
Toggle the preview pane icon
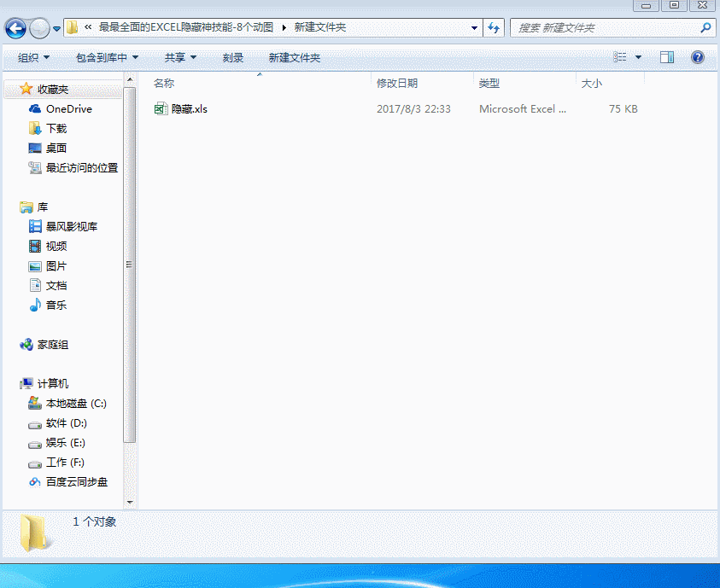(x=667, y=57)
